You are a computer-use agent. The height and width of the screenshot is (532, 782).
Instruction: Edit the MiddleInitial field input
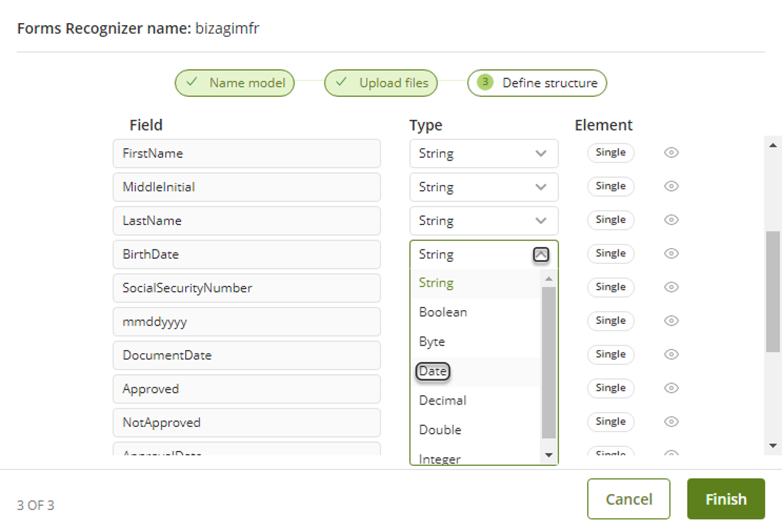(x=246, y=188)
